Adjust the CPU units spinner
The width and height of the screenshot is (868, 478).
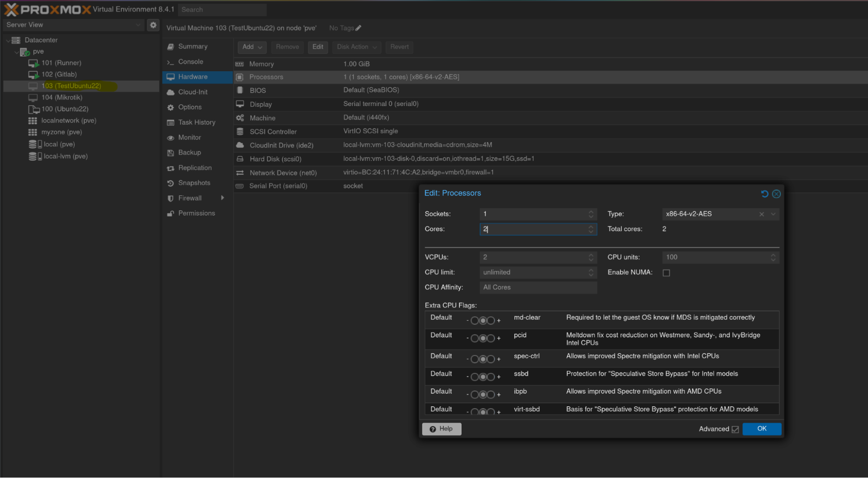[773, 258]
